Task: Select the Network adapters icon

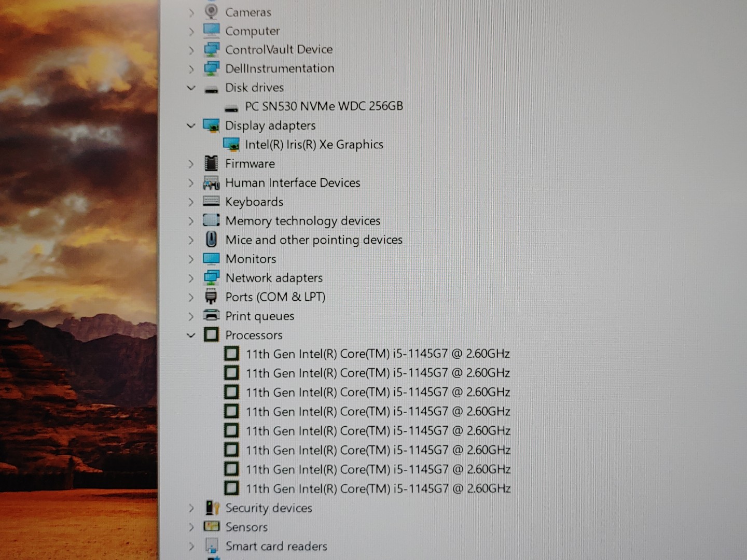Action: 211,277
